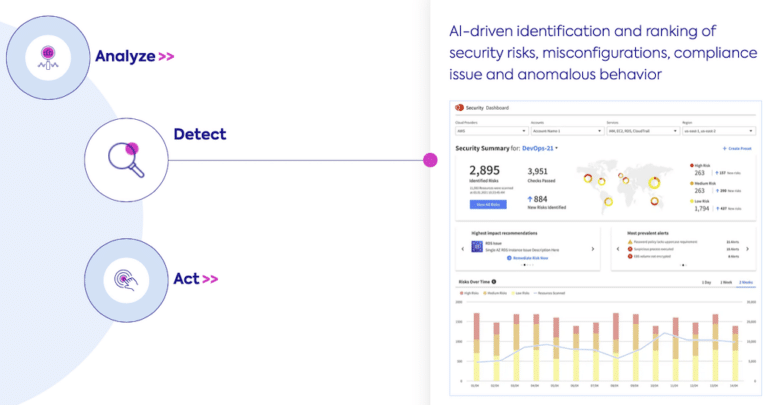The height and width of the screenshot is (405, 768).
Task: Click the red Security Dashboard logo icon
Action: pyautogui.click(x=459, y=107)
